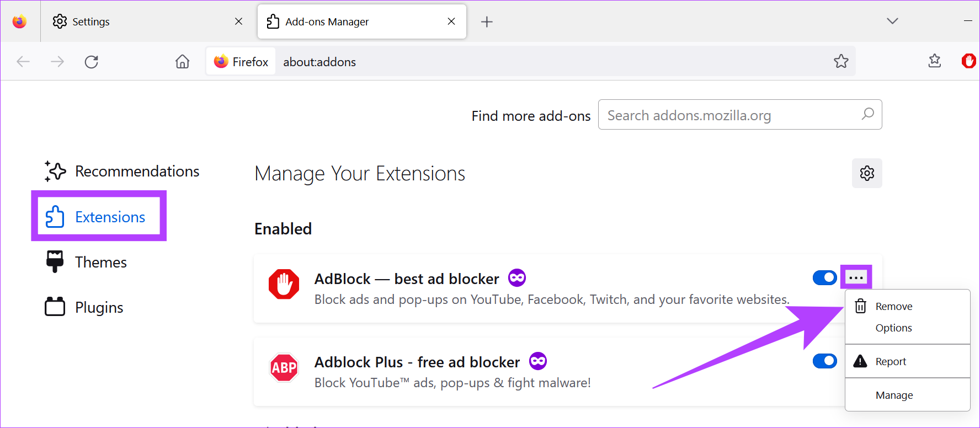The height and width of the screenshot is (428, 980).
Task: Click the extensions settings gear icon
Action: 866,173
